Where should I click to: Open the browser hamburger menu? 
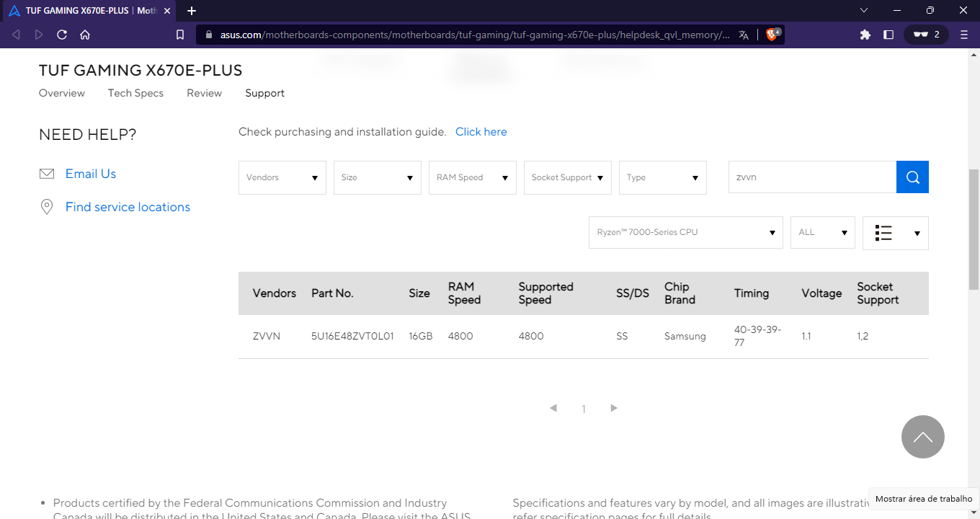964,35
